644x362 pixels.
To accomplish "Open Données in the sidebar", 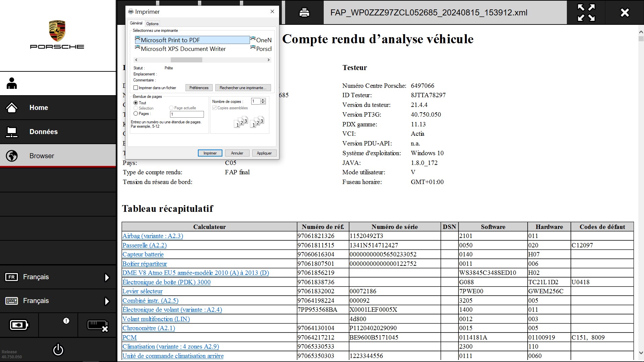I will click(x=58, y=132).
